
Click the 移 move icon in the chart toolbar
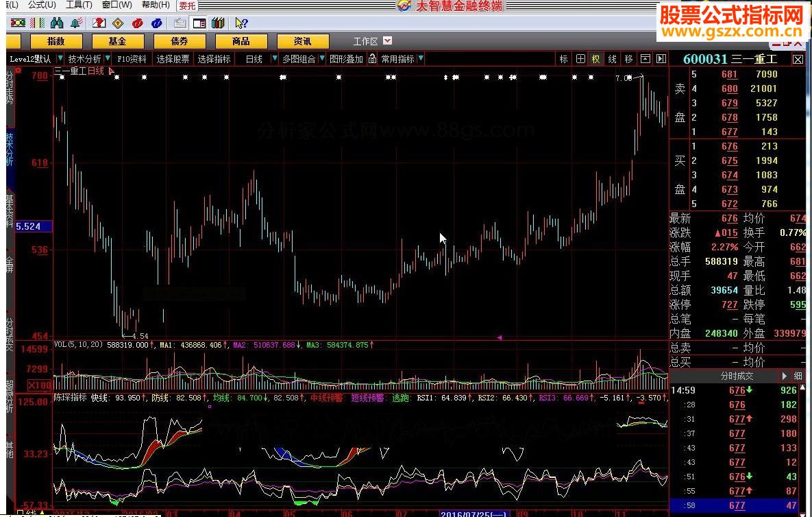[x=628, y=59]
